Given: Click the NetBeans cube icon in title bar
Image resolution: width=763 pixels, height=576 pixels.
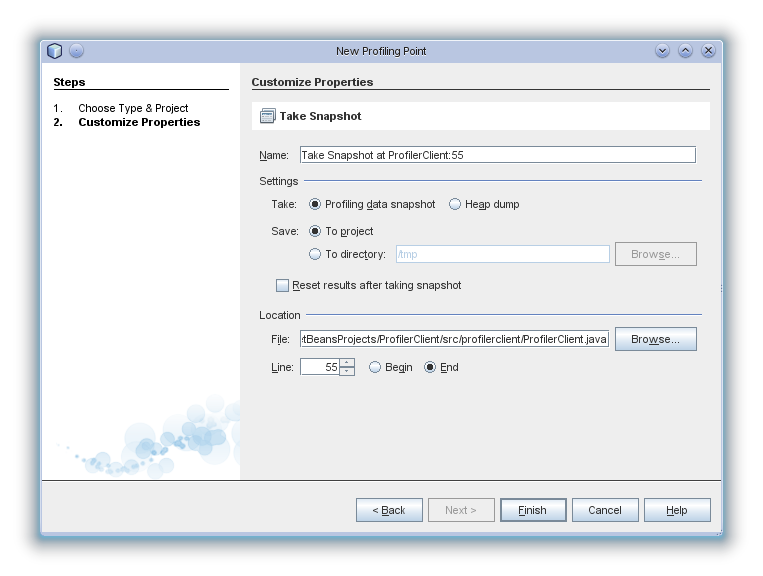Looking at the screenshot, I should [54, 51].
